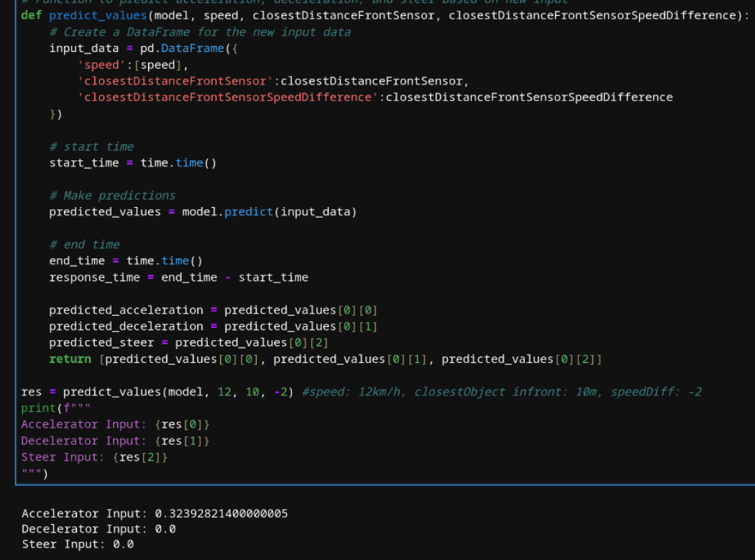Click the predicted_steer variable name
This screenshot has width=755, height=560.
coord(101,342)
